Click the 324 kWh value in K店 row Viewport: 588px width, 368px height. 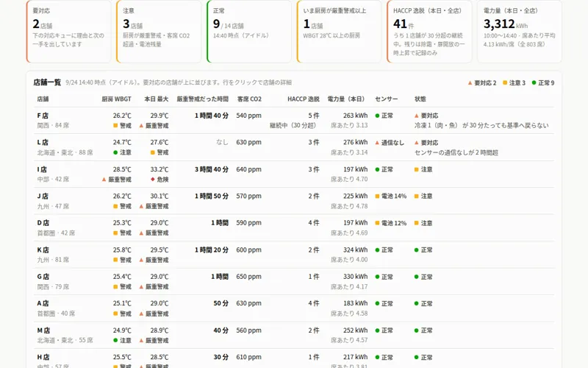[356, 250]
